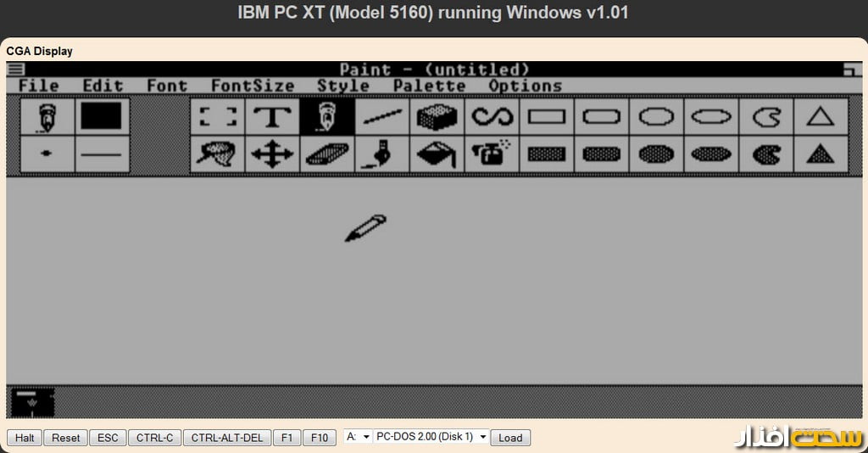Choose the Straight Line tool

pyautogui.click(x=382, y=116)
